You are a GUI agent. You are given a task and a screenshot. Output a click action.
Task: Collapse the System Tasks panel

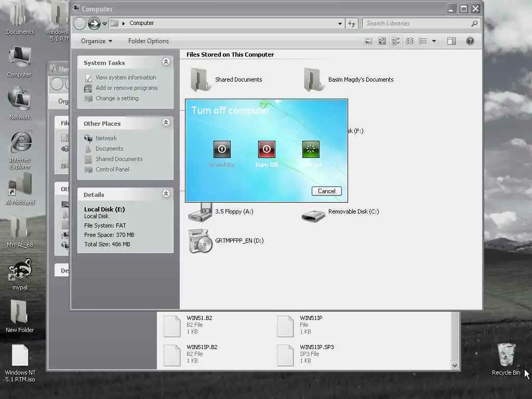tap(166, 61)
